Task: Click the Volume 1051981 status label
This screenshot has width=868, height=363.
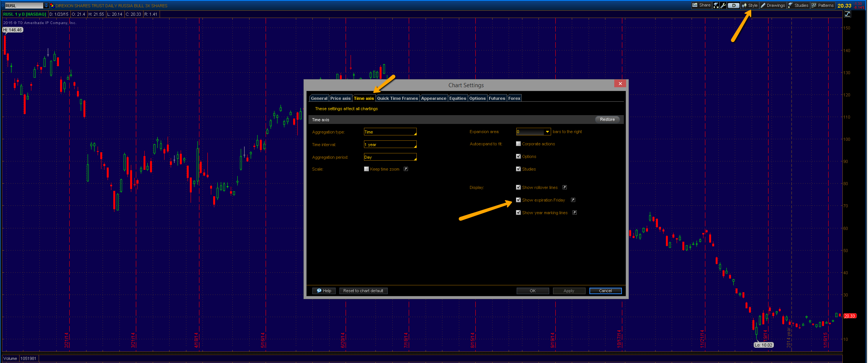Action: pos(20,358)
